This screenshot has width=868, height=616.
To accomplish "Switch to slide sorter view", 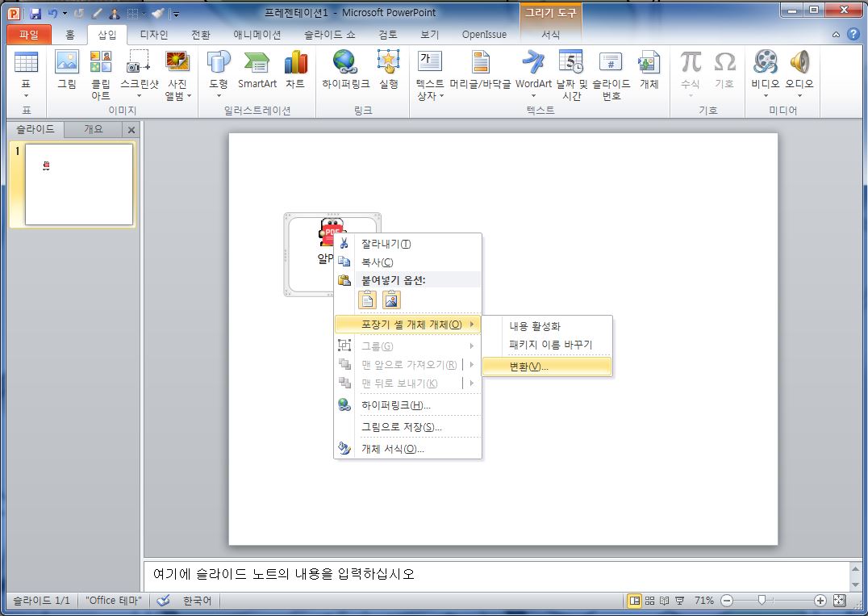I will coord(650,601).
